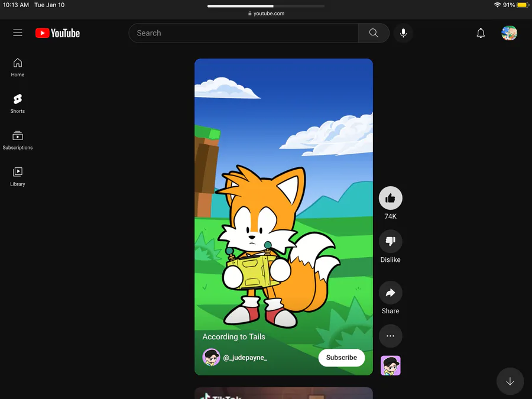Open the sound source thumbnail beside the short
Screen dimensions: 532x399
391,365
